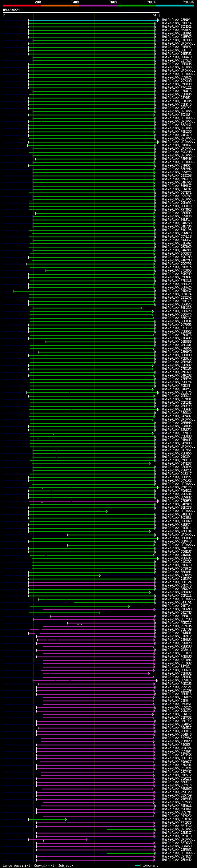Click the UniRef100_Q7RHF6 label
This screenshot has width=197, height=868.
pyautogui.click(x=177, y=501)
